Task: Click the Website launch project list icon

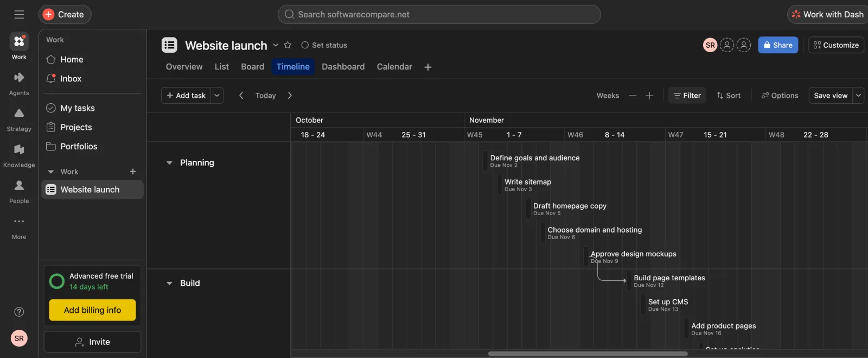Action: point(169,45)
